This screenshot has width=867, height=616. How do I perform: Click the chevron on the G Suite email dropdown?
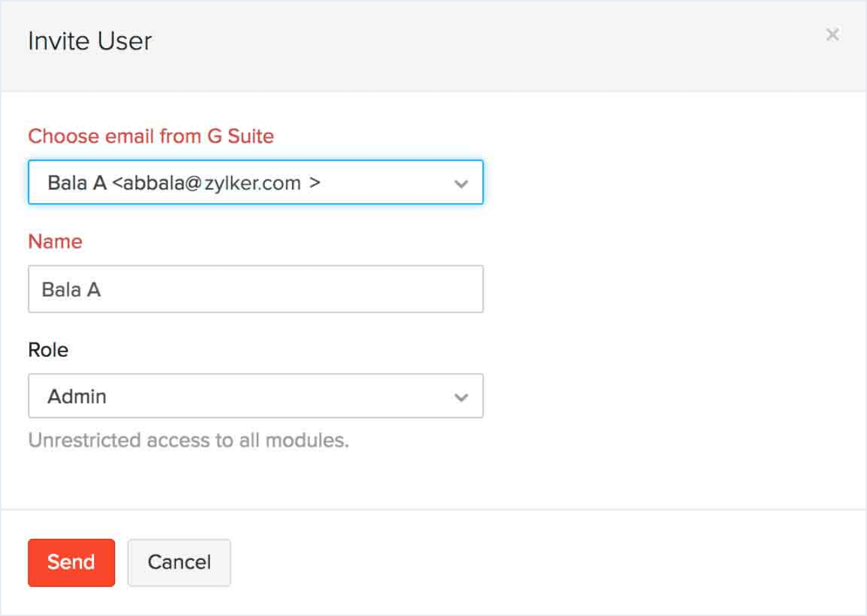461,183
